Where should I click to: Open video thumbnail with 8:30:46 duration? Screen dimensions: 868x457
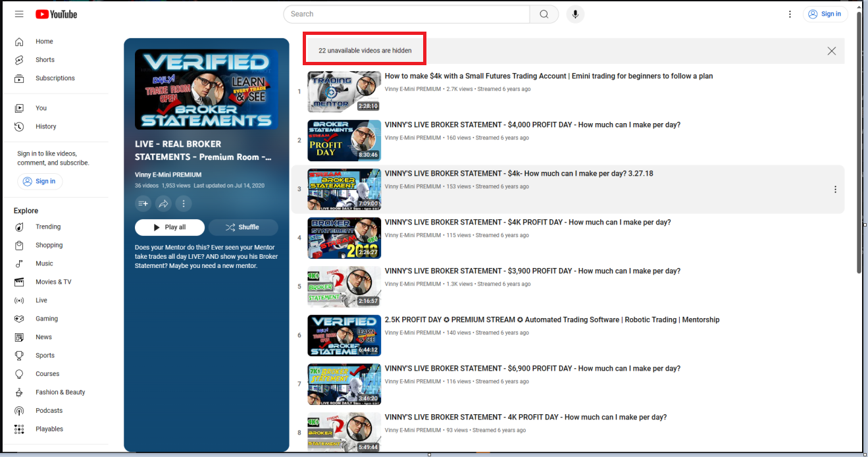[x=344, y=140]
